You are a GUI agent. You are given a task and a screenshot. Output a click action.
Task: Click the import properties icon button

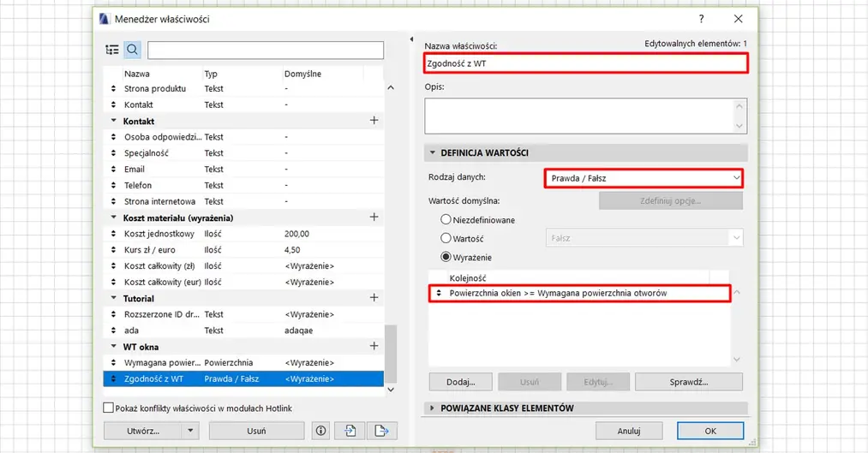[350, 431]
